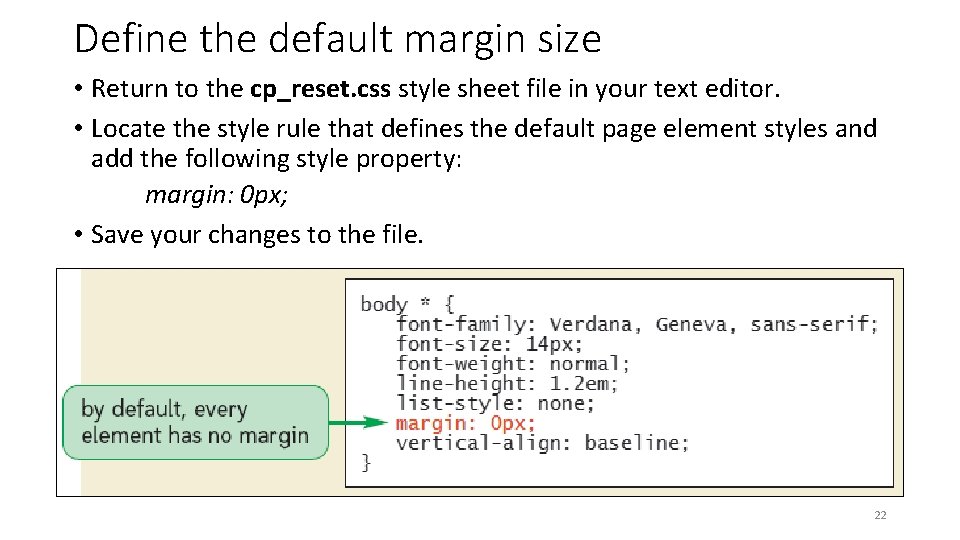Image resolution: width=960 pixels, height=540 pixels.
Task: Click the closing brace of the style rule
Action: tap(366, 462)
